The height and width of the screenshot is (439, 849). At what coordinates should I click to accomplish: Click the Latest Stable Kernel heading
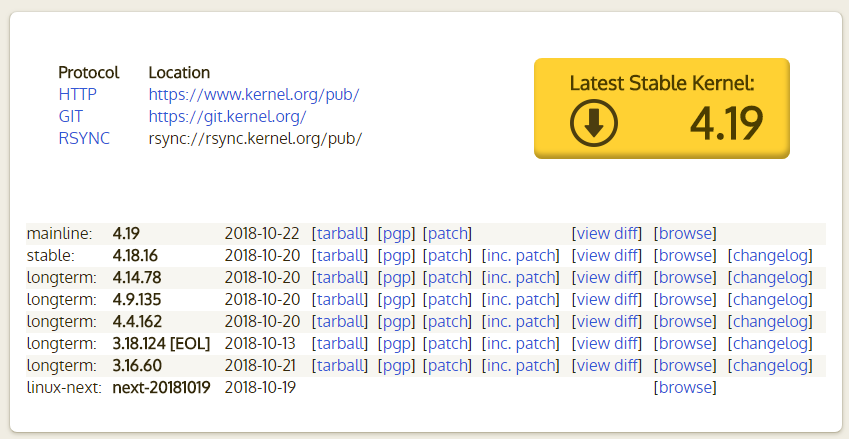[662, 83]
